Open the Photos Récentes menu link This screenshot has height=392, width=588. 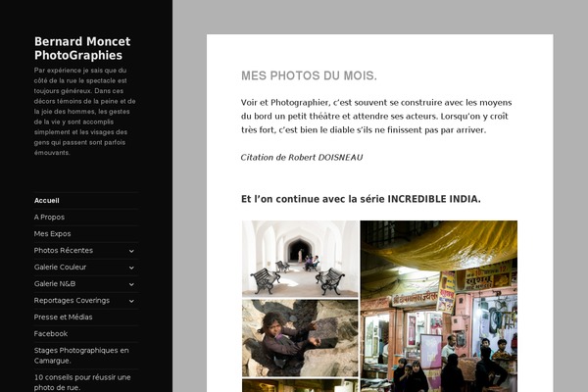(x=64, y=250)
